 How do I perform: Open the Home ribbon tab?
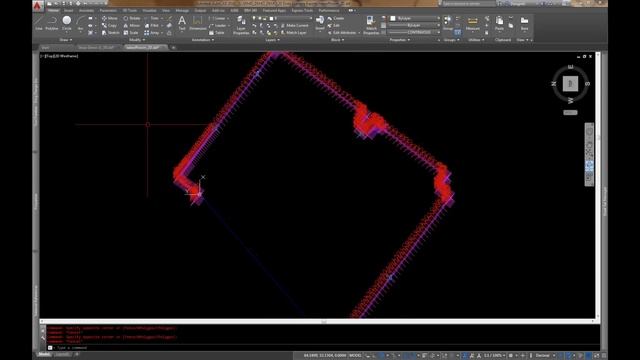[53, 11]
